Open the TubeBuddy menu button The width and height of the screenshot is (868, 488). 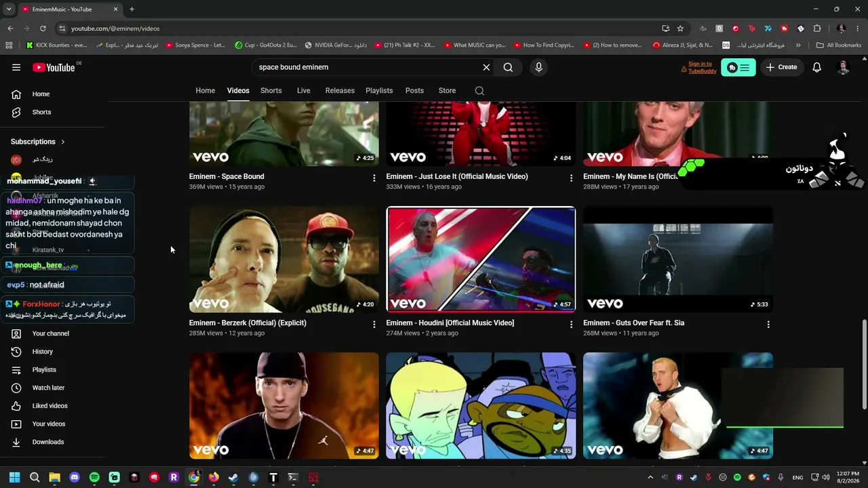point(738,67)
